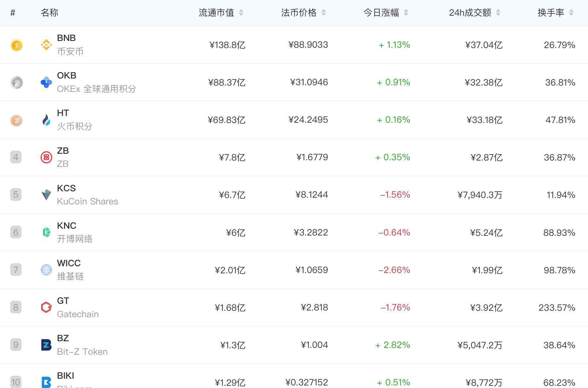Click the HT flame logo icon
Viewport: 588px width, 388px height.
pos(46,120)
